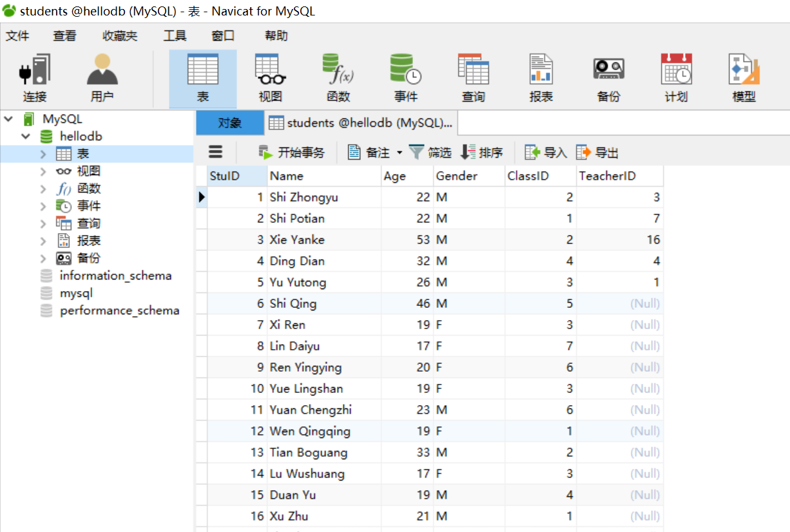The height and width of the screenshot is (532, 790).
Task: Click the Events (事件) icon in tree
Action: point(64,206)
